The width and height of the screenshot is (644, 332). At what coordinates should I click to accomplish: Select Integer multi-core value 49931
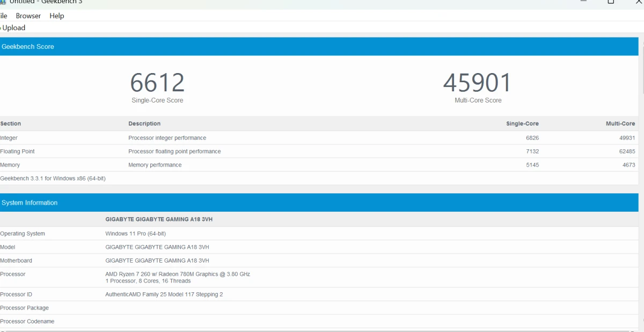pos(627,138)
